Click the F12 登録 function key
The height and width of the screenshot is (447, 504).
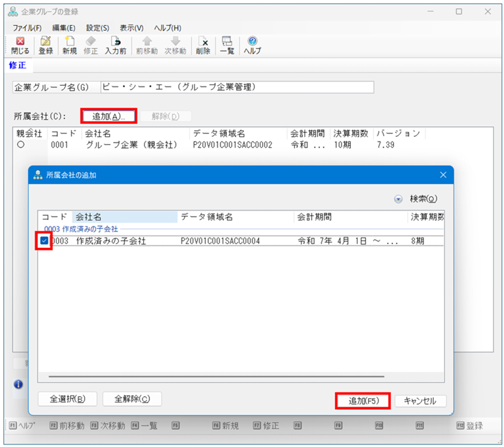(469, 426)
